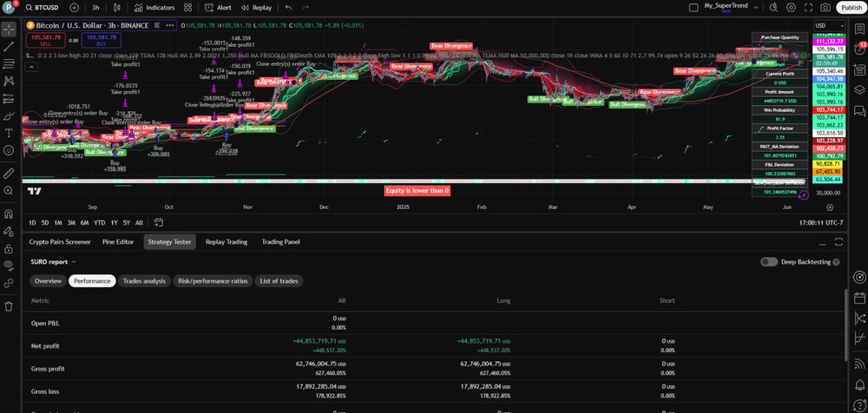Click the compare or add symbol plus icon
Screen dimensions: 868x413
pyautogui.click(x=74, y=8)
